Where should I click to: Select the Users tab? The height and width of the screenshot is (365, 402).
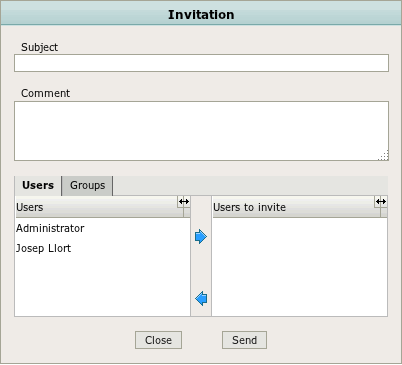[38, 186]
